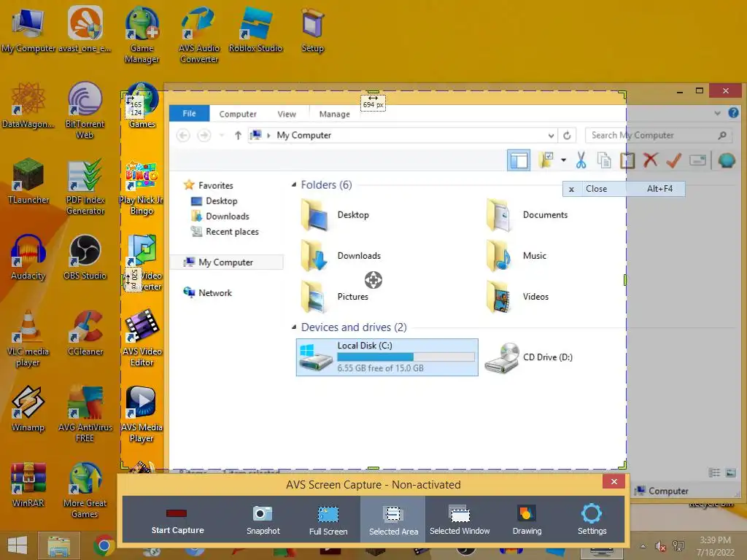This screenshot has height=560, width=747.
Task: Open the File ribbon tab
Action: pyautogui.click(x=189, y=113)
